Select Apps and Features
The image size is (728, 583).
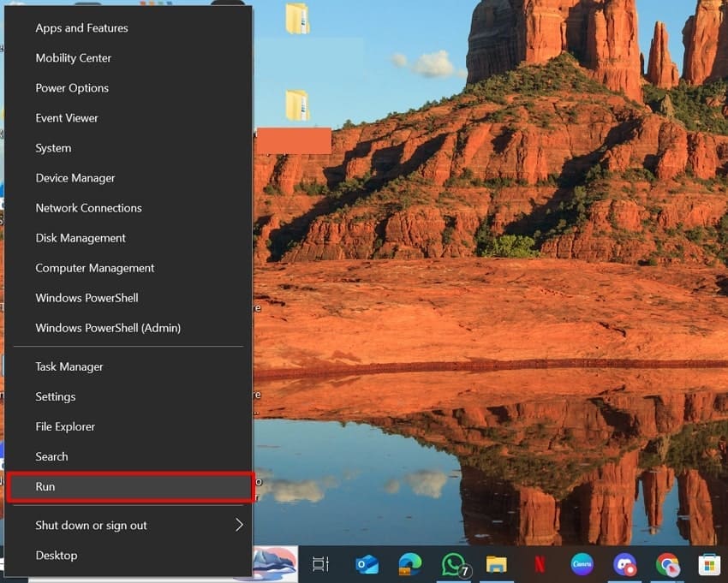(x=81, y=28)
